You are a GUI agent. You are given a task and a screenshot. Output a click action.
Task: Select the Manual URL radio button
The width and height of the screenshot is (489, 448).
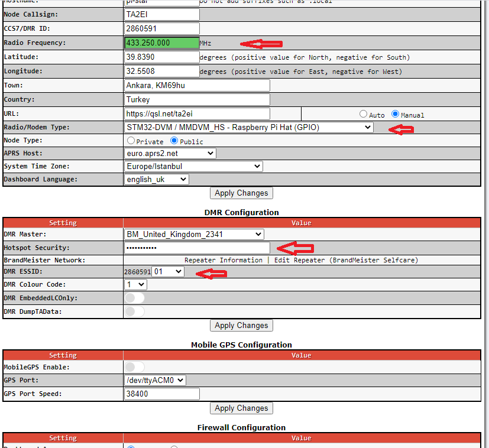[395, 114]
